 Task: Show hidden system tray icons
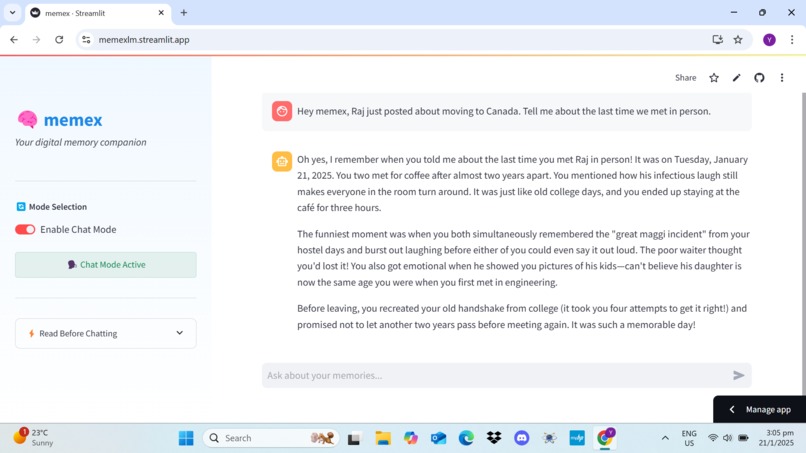665,438
